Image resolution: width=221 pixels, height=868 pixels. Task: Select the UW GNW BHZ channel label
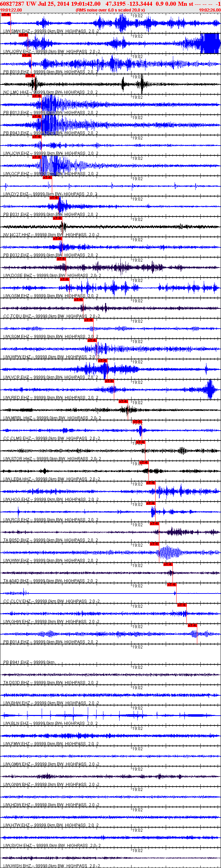pos(52,785)
